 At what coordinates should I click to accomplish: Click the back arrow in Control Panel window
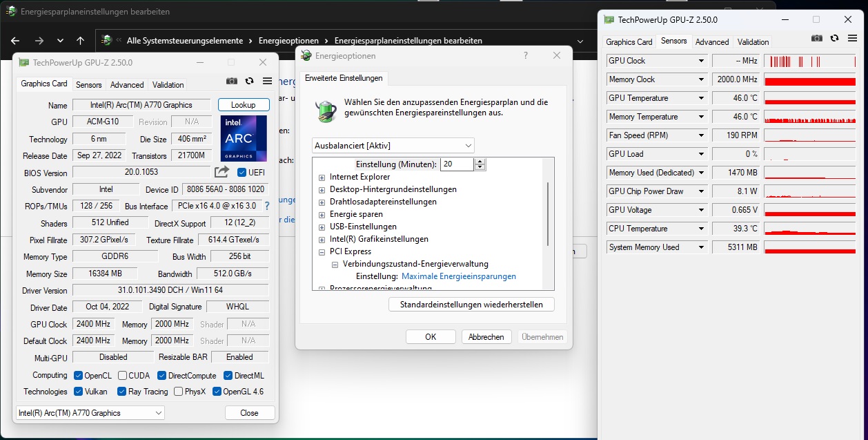pyautogui.click(x=15, y=41)
